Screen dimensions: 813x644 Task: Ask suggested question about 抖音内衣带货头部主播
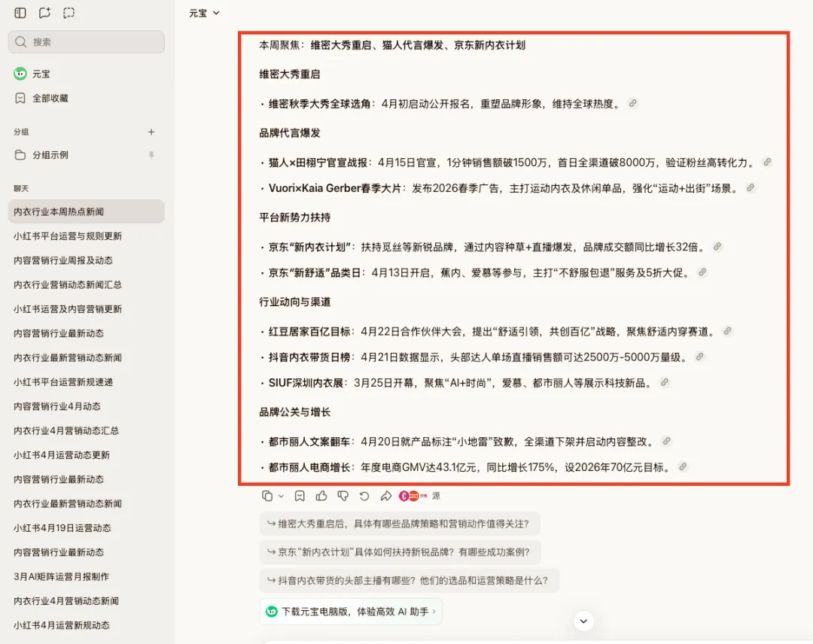coord(409,580)
